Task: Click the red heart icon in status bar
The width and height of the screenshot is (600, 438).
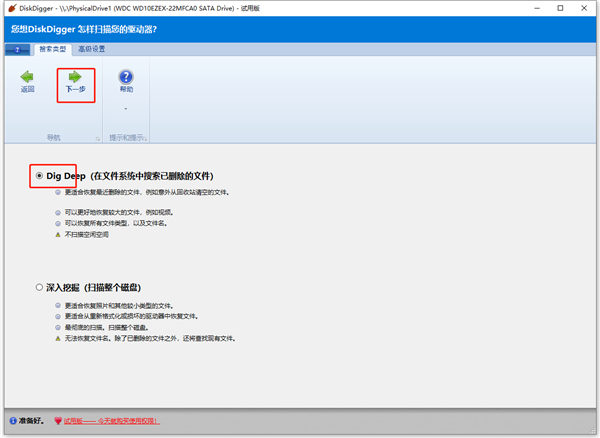Action: 58,420
